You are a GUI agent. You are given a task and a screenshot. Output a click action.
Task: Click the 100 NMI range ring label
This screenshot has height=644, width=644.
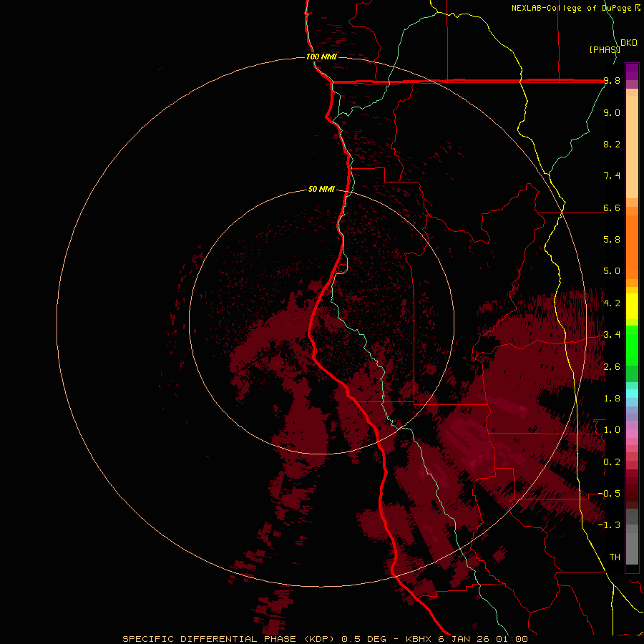tap(321, 57)
